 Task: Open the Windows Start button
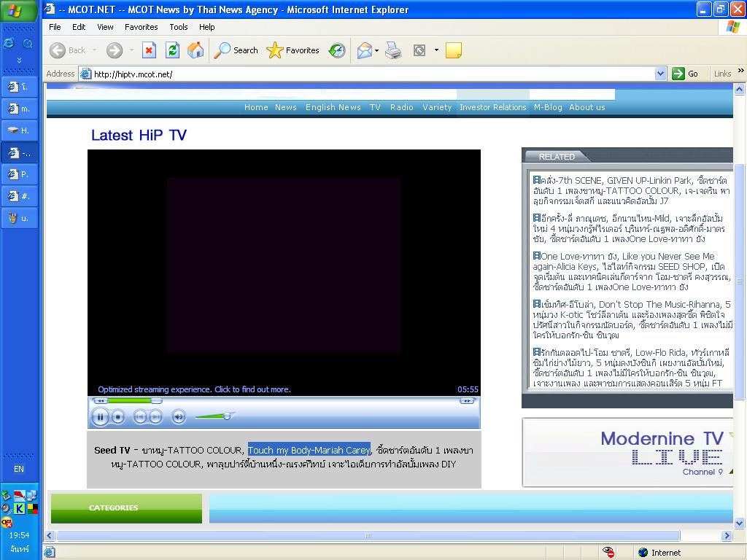[x=19, y=11]
